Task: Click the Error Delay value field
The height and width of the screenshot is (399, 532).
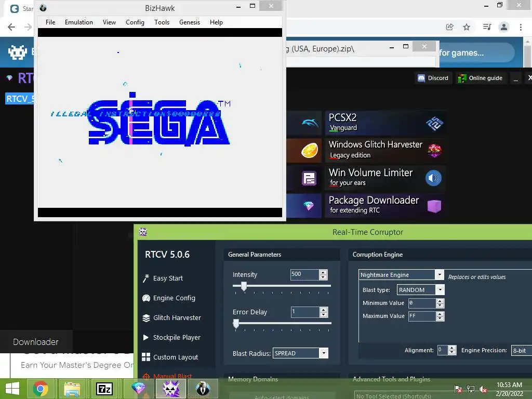Action: tap(305, 312)
